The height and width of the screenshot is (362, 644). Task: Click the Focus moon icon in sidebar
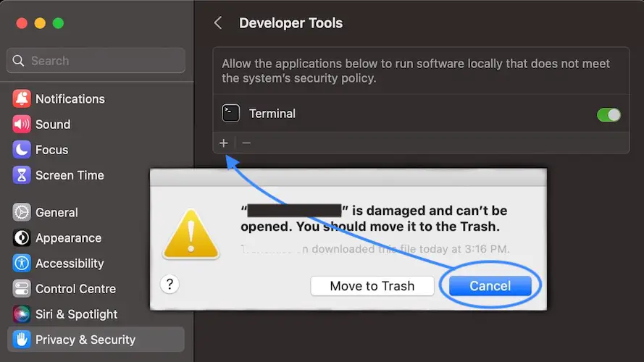(x=21, y=150)
